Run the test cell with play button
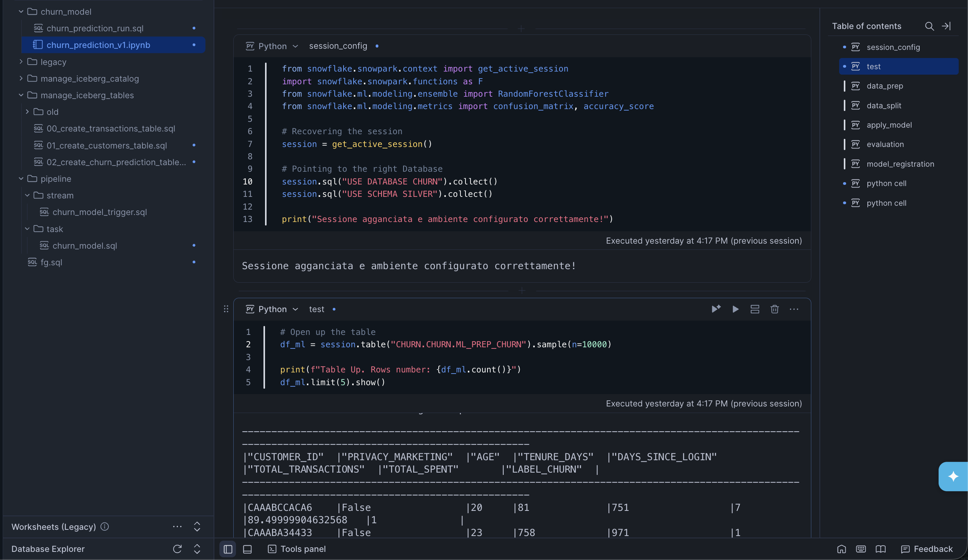The image size is (968, 560). coord(735,309)
